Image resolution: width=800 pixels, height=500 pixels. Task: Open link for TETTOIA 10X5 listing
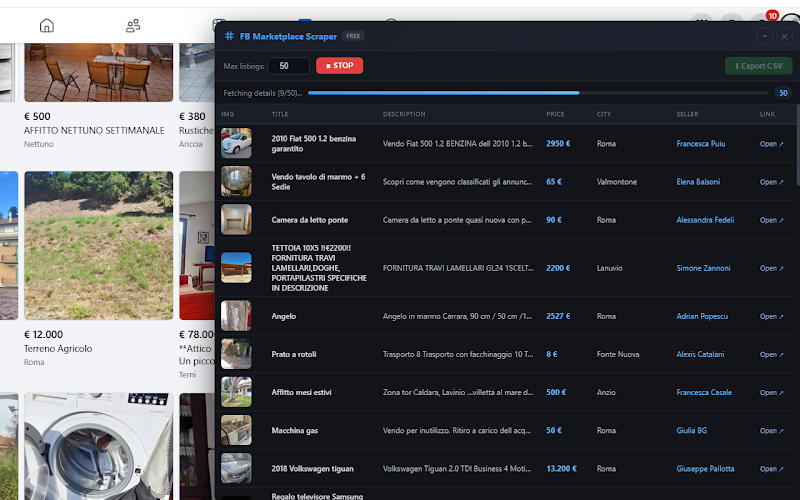[771, 268]
